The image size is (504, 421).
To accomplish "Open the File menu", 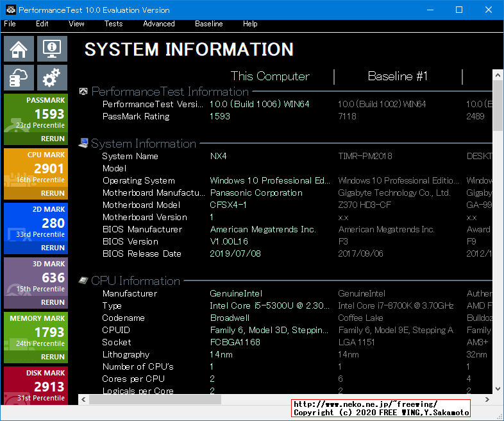I will pos(10,24).
